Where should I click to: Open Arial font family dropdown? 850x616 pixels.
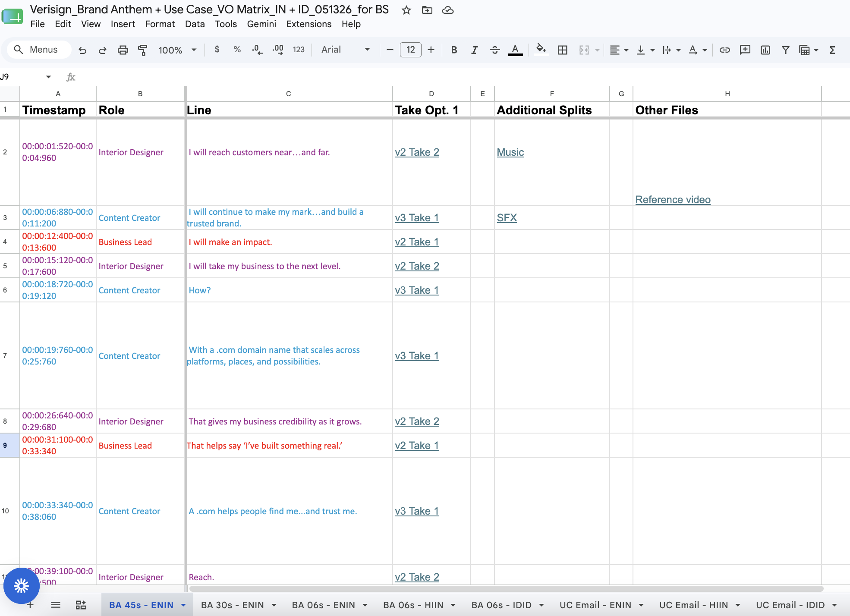pyautogui.click(x=346, y=50)
